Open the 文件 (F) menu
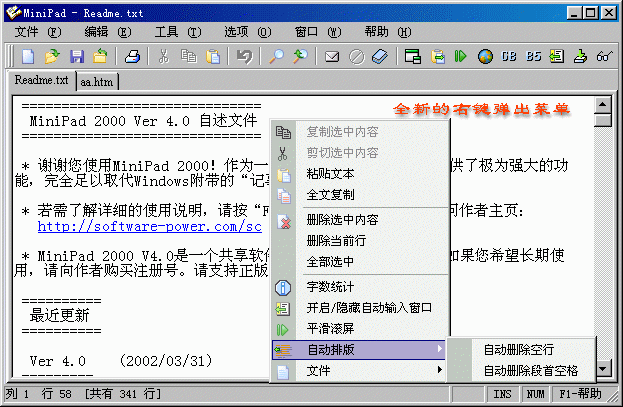 coord(38,32)
